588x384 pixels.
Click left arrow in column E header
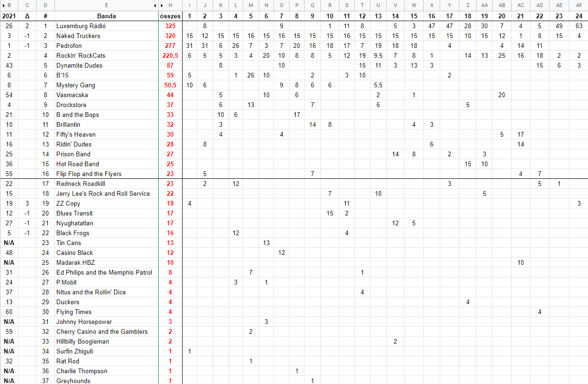pos(155,5)
